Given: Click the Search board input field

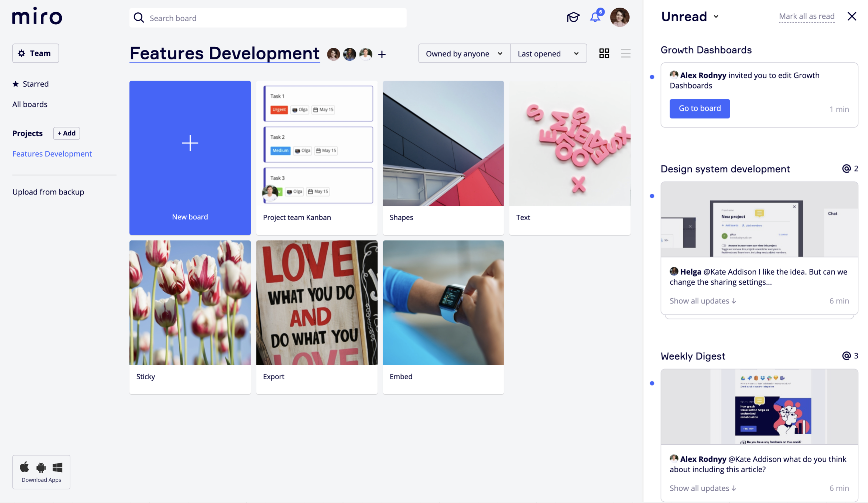Looking at the screenshot, I should point(268,18).
